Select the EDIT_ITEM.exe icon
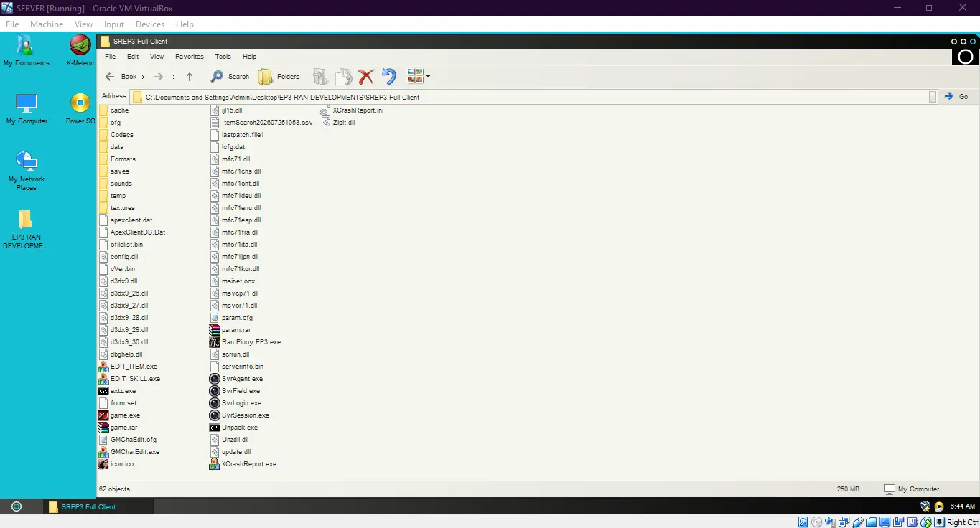This screenshot has height=528, width=980. (103, 367)
